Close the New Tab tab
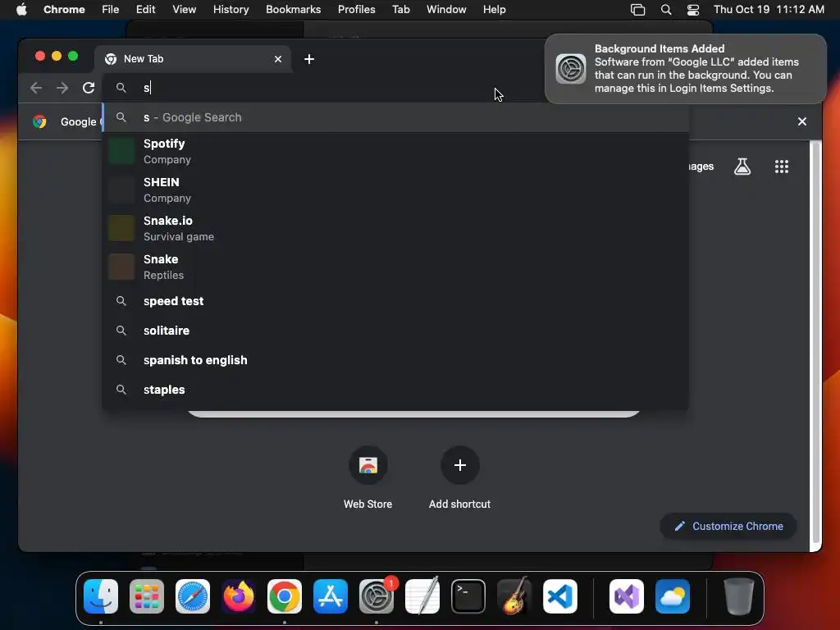Viewport: 840px width, 630px height. point(278,59)
